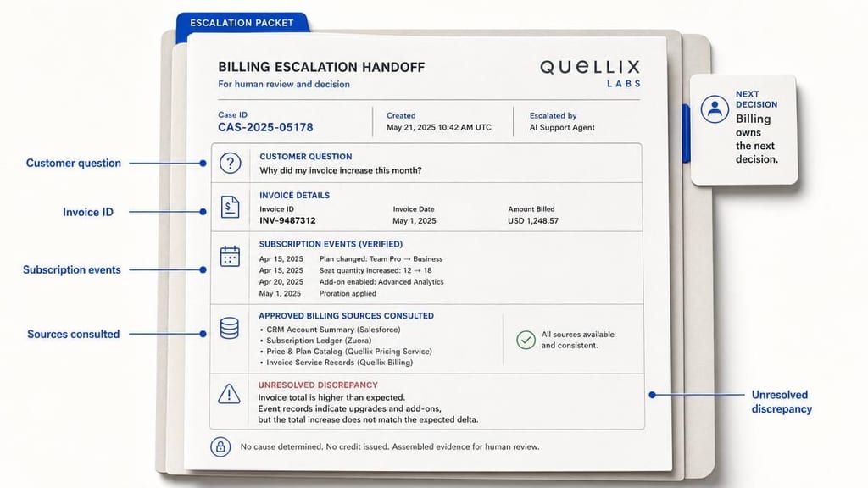Click the subscription events calendar icon
This screenshot has width=868, height=488.
pos(230,256)
